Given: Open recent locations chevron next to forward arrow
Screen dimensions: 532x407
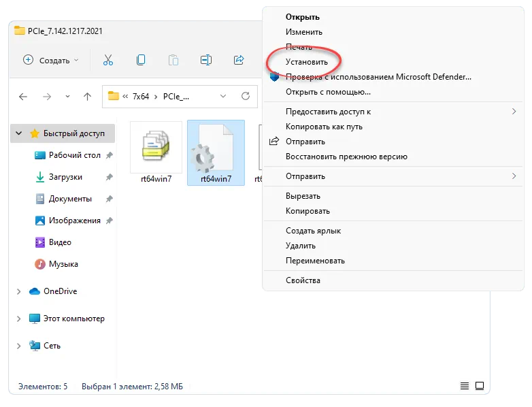Looking at the screenshot, I should (x=67, y=97).
